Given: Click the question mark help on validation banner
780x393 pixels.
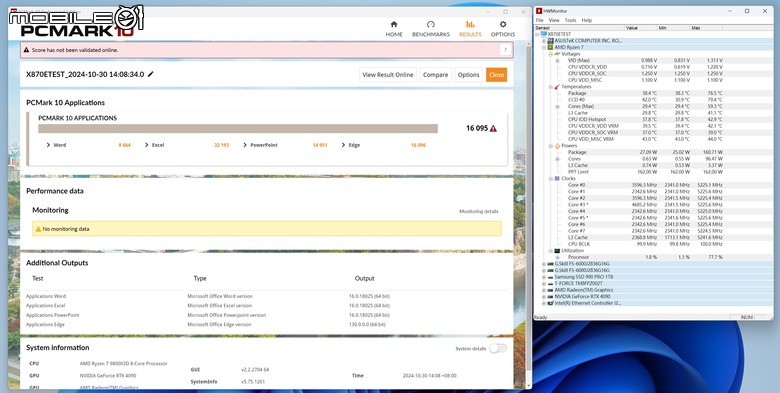Looking at the screenshot, I should coord(506,50).
